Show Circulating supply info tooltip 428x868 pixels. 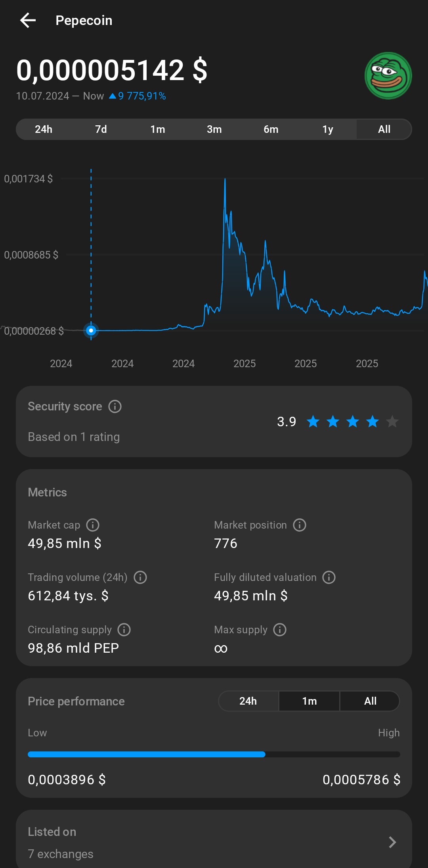tap(124, 630)
